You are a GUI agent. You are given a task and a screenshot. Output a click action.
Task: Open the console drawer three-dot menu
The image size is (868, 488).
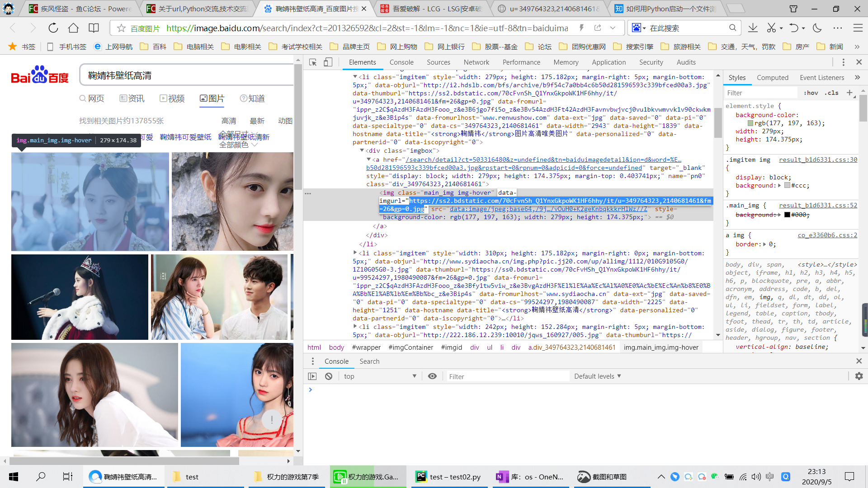[312, 361]
